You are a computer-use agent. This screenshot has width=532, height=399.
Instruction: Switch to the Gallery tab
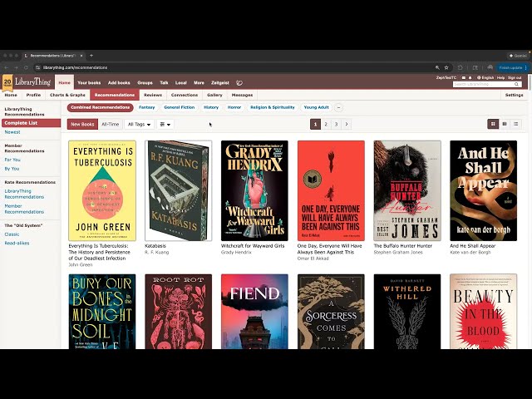coord(214,95)
